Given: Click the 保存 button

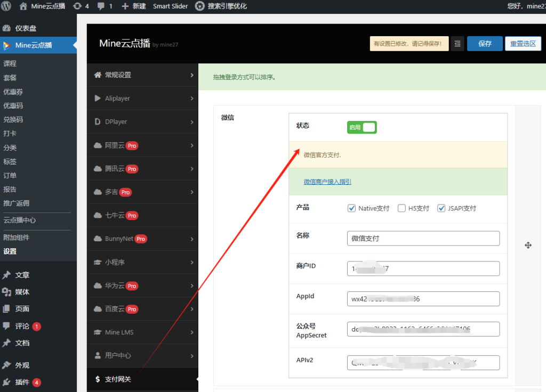Looking at the screenshot, I should click(x=485, y=44).
